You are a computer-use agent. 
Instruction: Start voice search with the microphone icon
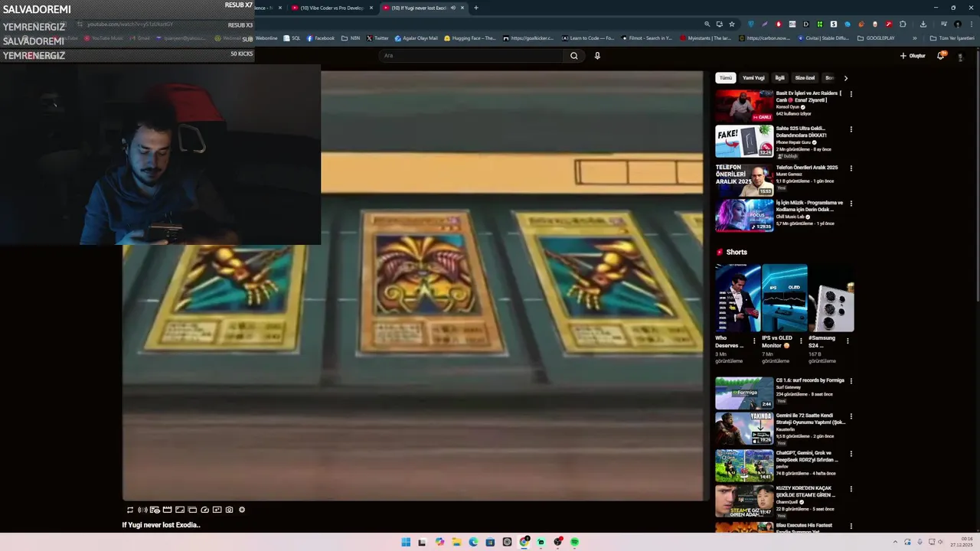(x=597, y=55)
